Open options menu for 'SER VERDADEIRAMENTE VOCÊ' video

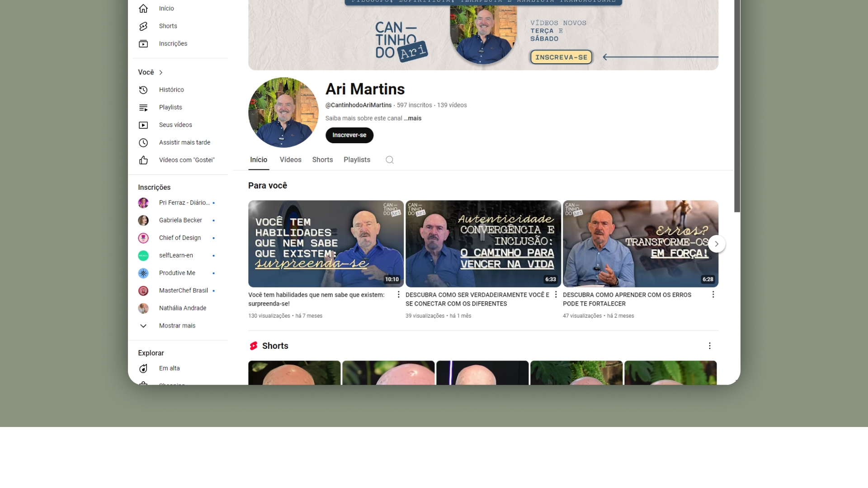pos(556,295)
